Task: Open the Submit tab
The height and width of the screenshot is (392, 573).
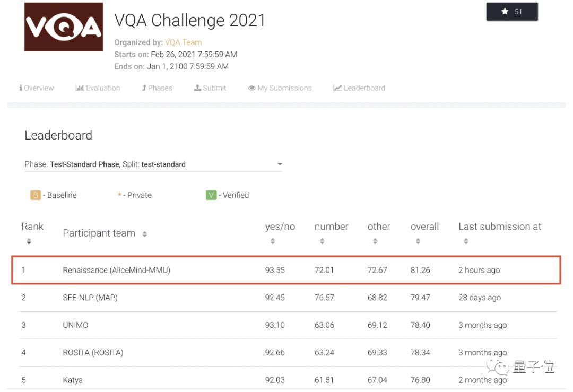Action: [x=210, y=88]
